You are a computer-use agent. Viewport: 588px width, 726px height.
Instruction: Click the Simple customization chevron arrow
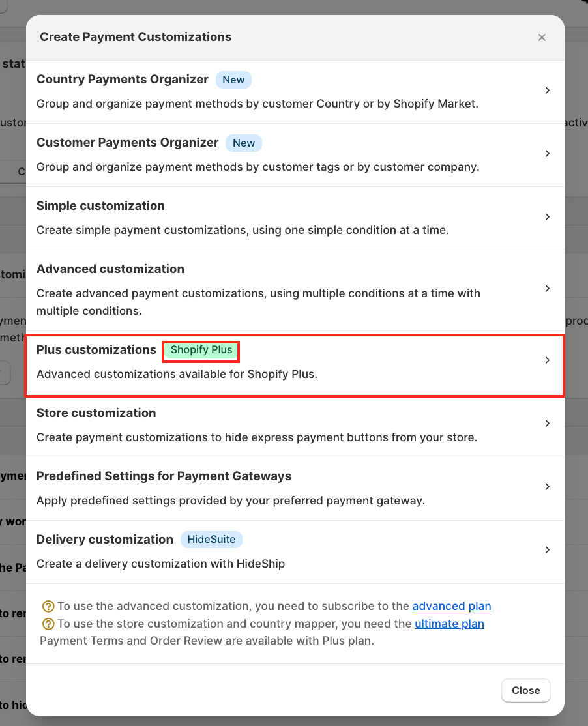[548, 217]
